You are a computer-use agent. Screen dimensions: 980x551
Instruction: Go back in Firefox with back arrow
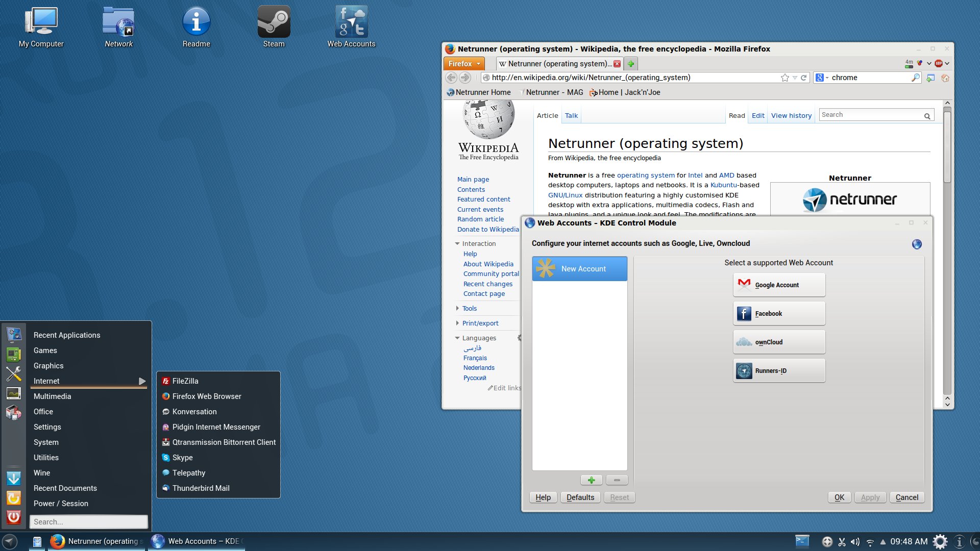[x=451, y=78]
